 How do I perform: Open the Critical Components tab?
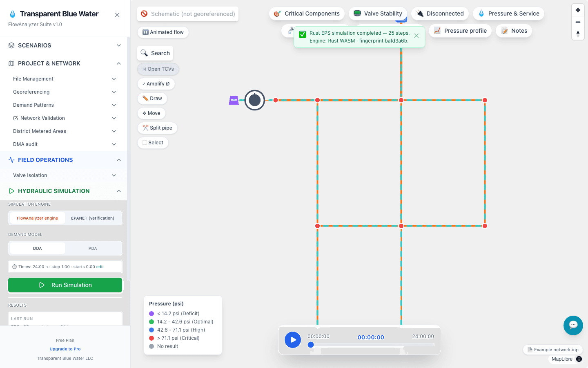tap(307, 13)
